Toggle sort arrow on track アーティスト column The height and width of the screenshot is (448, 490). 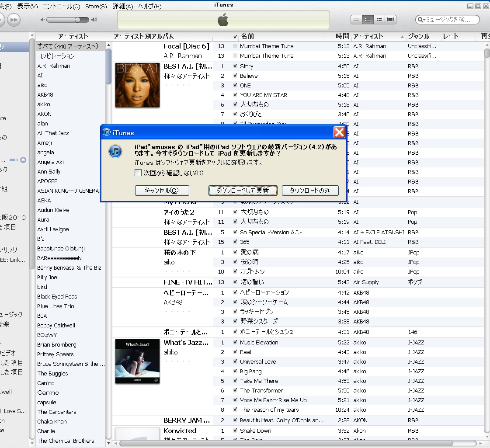(402, 37)
